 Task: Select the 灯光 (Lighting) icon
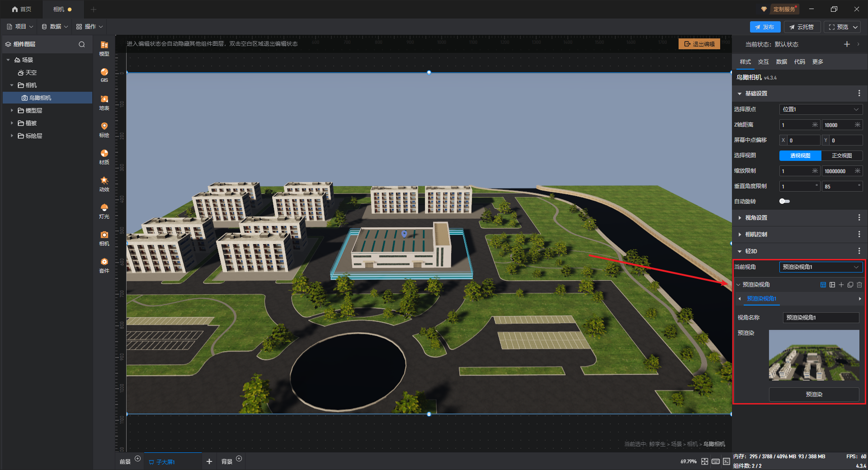[104, 210]
